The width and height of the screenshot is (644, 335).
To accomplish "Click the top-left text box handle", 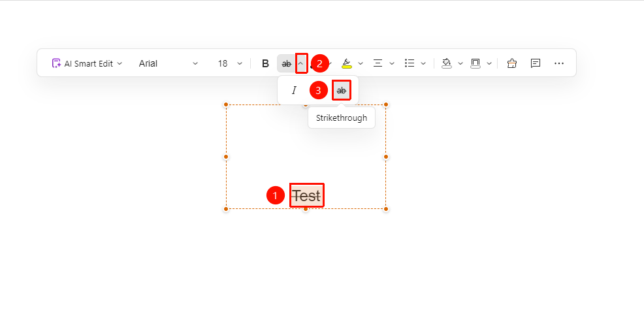I will coord(226,104).
